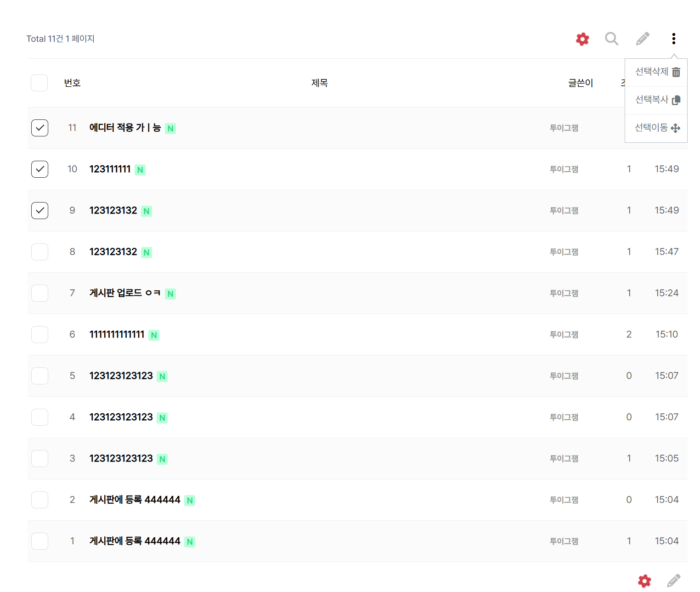Click the bottom red gear settings icon

[644, 581]
